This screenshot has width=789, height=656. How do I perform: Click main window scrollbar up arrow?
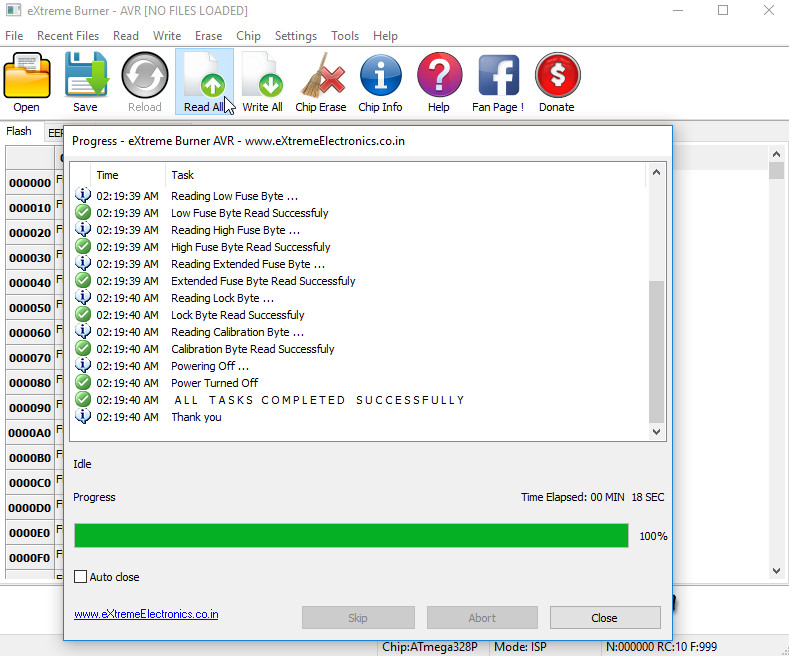776,154
